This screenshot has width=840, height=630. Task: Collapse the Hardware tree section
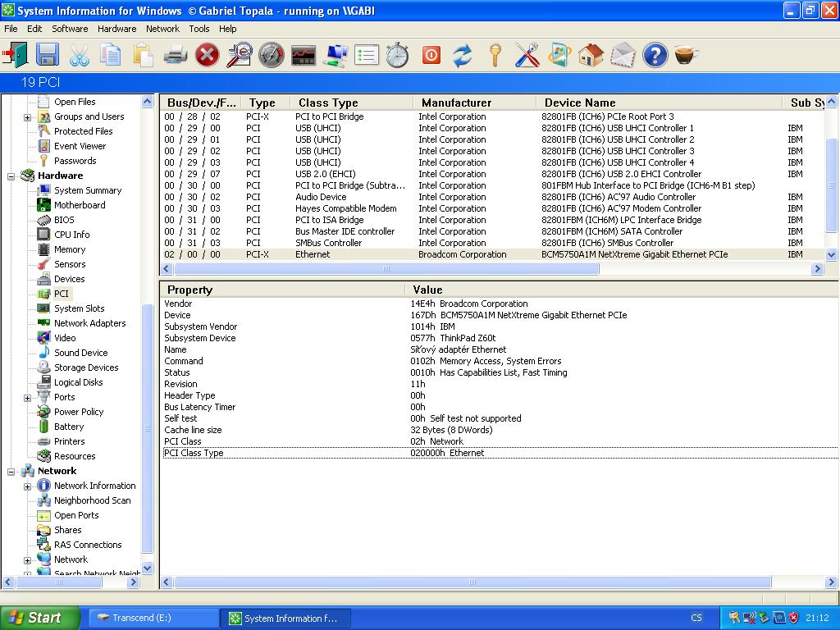point(11,176)
